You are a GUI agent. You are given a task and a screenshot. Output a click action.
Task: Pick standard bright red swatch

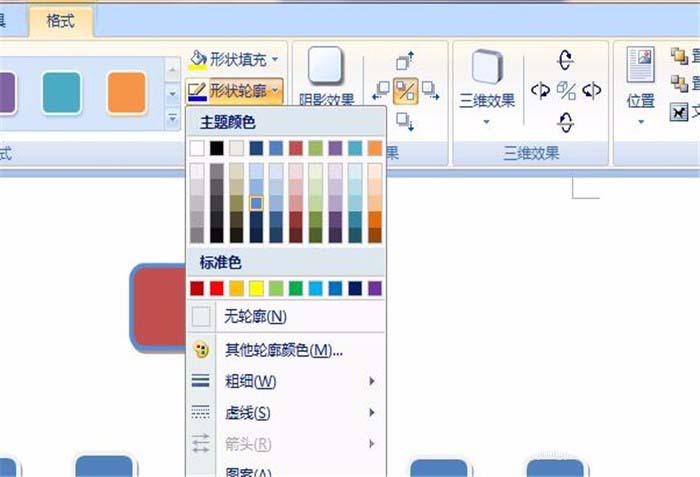[x=217, y=289]
